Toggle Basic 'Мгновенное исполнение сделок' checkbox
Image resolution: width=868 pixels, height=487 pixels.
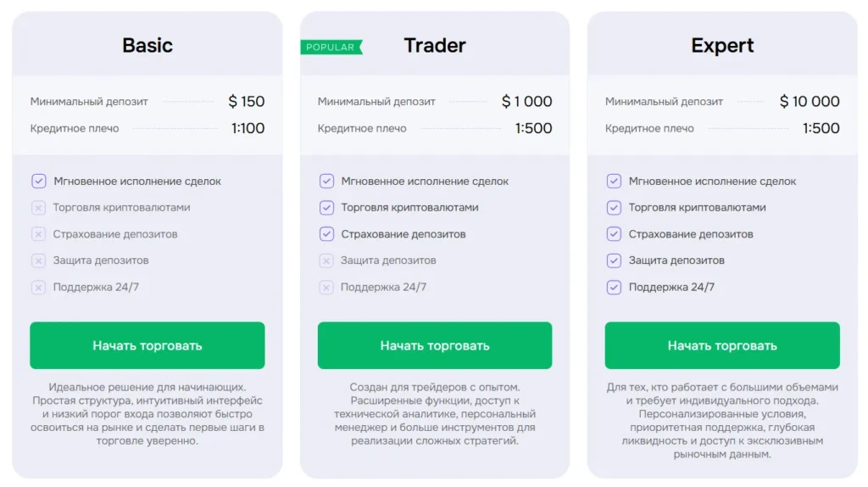[39, 181]
